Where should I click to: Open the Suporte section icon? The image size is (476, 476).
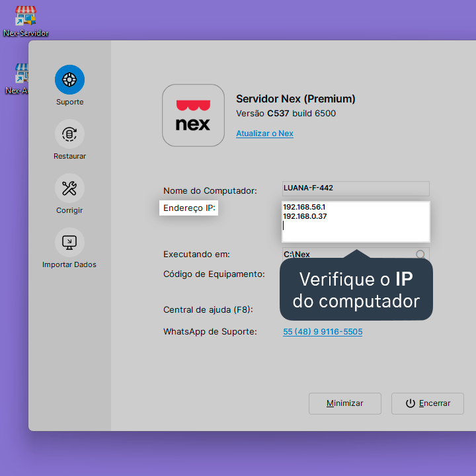pyautogui.click(x=69, y=79)
